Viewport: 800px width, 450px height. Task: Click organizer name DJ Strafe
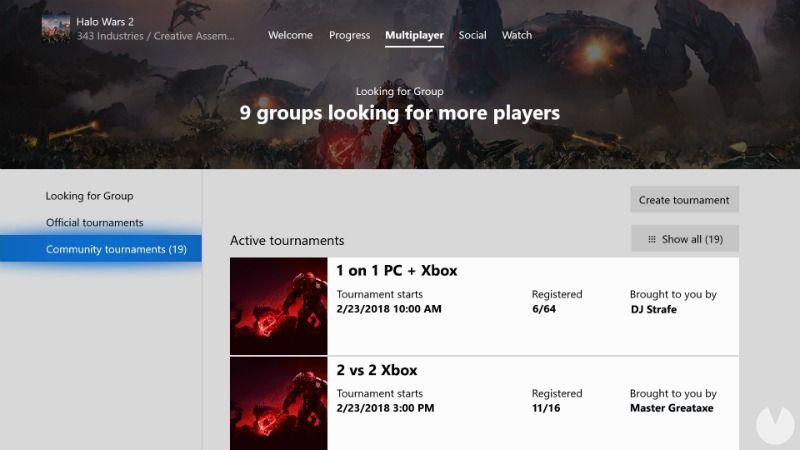click(x=654, y=309)
